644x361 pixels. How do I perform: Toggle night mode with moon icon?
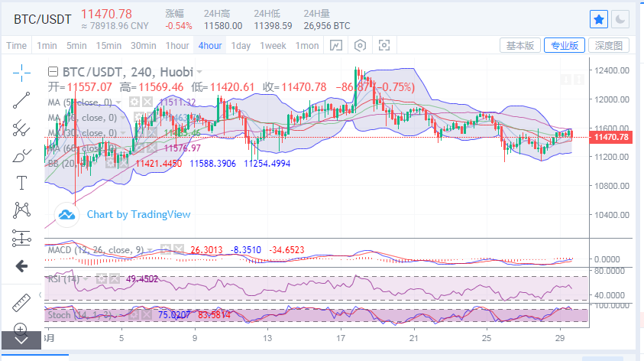point(620,18)
